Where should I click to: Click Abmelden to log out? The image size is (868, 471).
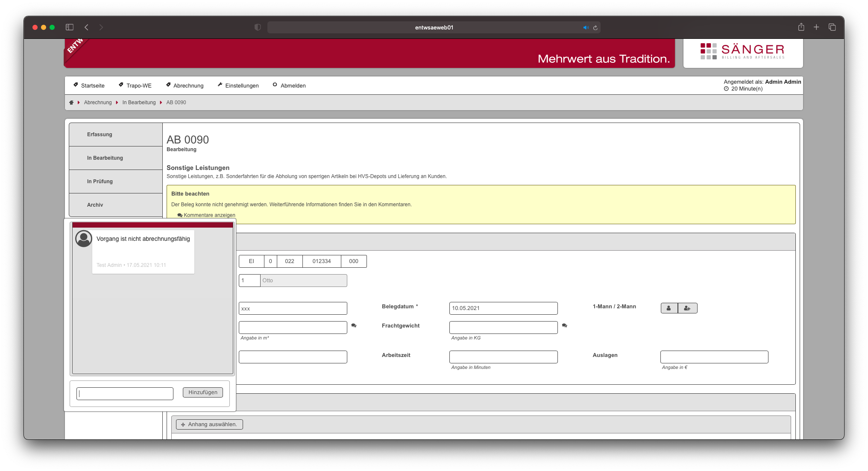[x=289, y=85]
